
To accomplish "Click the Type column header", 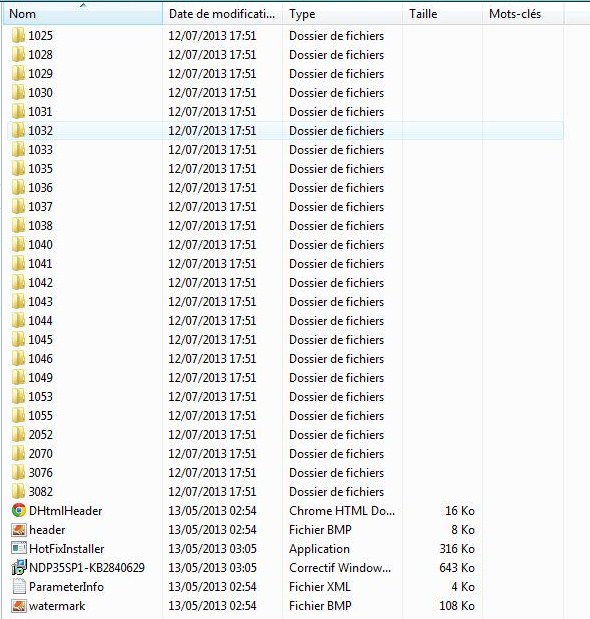I will 302,14.
